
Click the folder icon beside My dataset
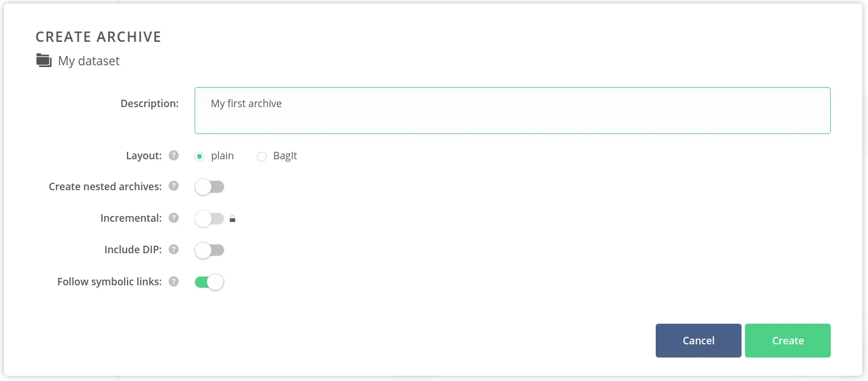pyautogui.click(x=43, y=60)
